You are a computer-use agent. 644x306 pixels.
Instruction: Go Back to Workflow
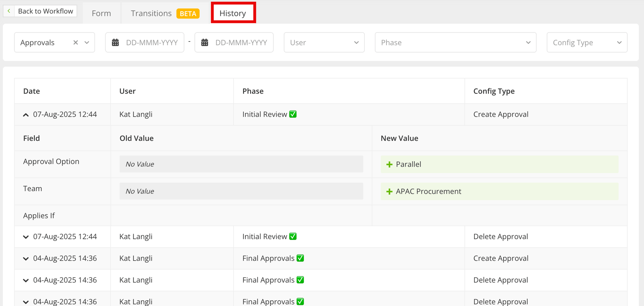[x=40, y=11]
